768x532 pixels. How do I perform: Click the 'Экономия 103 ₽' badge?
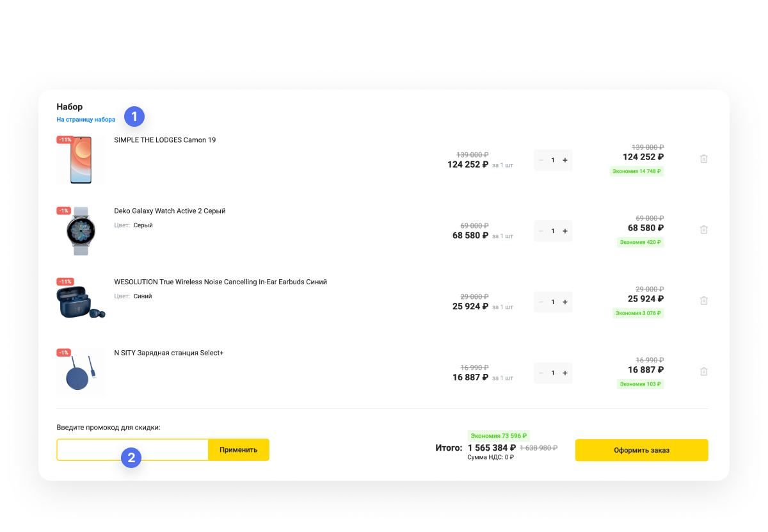[x=641, y=384]
